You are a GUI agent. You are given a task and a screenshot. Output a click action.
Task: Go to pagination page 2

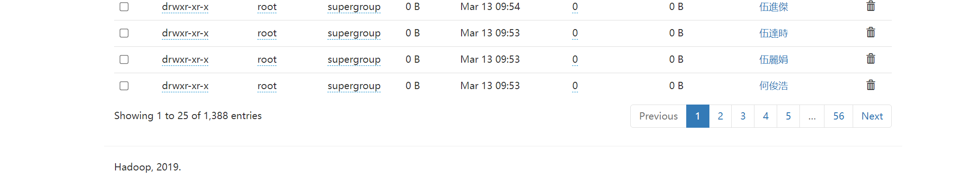click(720, 116)
